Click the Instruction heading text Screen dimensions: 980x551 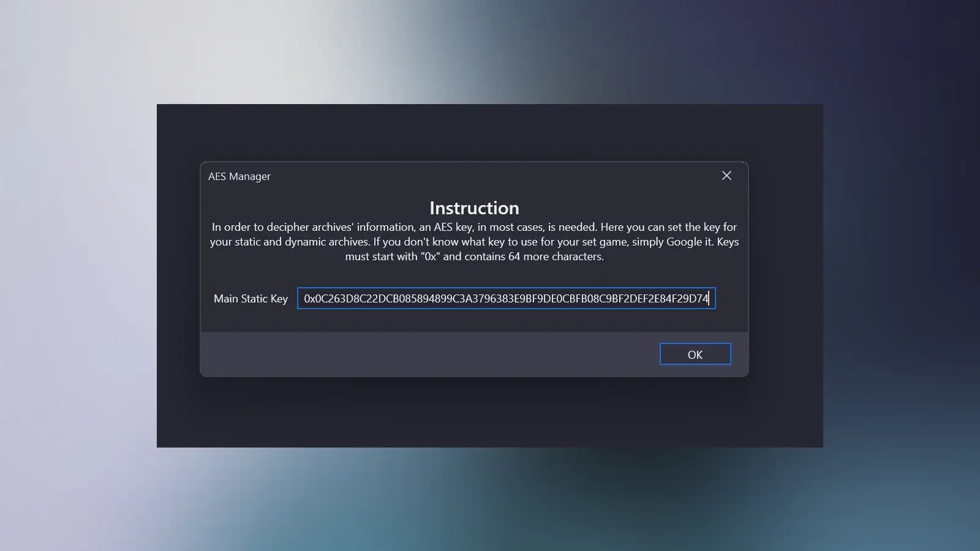pyautogui.click(x=473, y=208)
